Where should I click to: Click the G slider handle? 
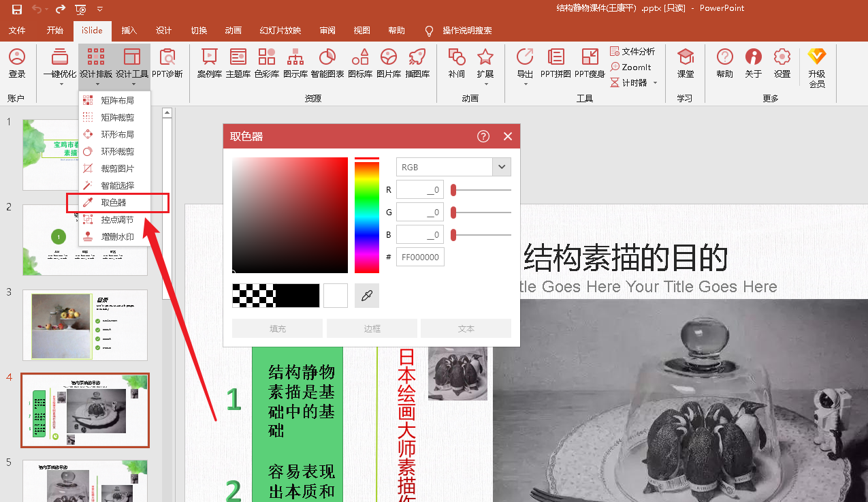(x=453, y=213)
